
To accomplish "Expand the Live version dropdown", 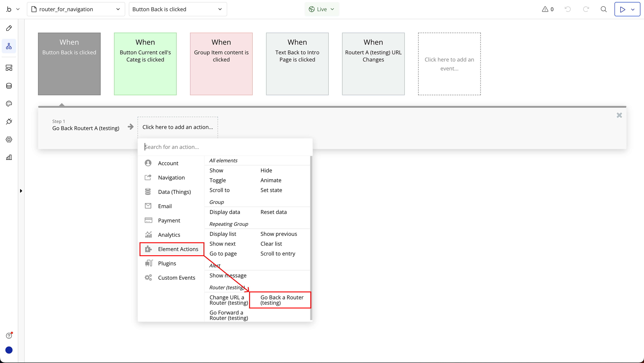I will pos(322,9).
